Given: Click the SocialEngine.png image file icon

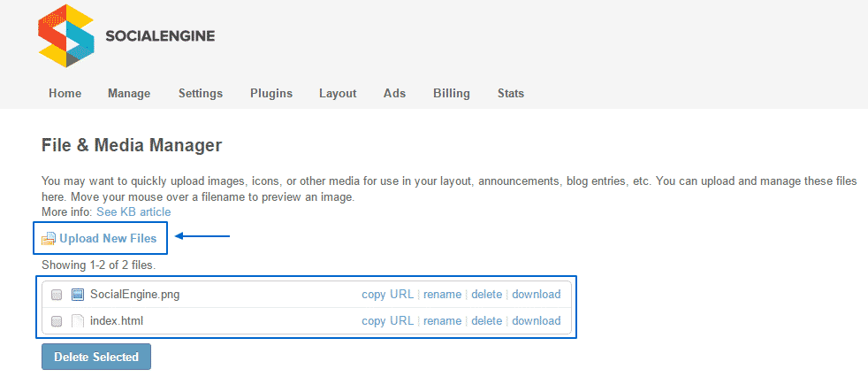Looking at the screenshot, I should [78, 295].
